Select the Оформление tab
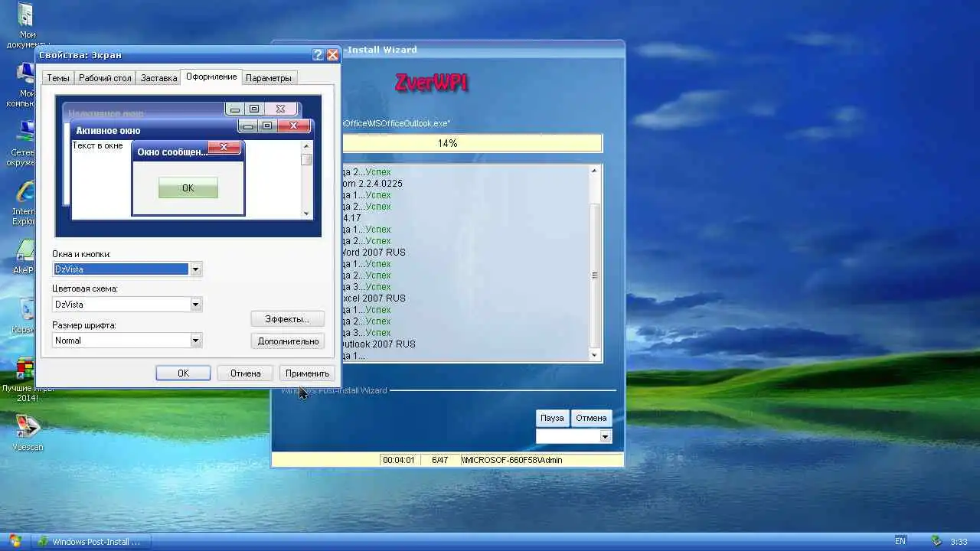 211,77
